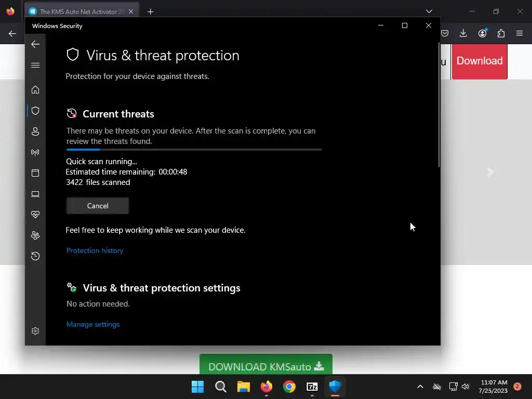
Task: Go back a page in Firefox
Action: coord(12,33)
